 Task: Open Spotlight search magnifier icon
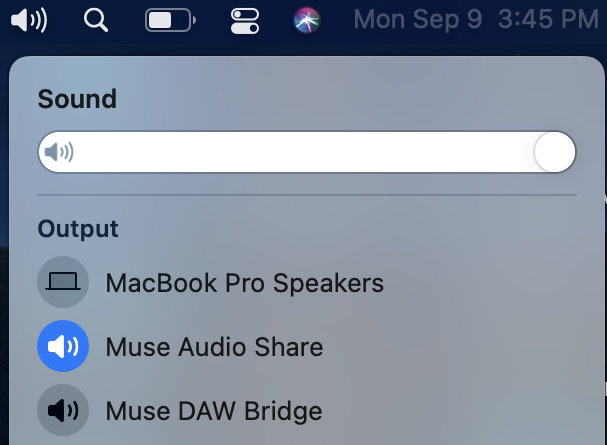[x=96, y=20]
